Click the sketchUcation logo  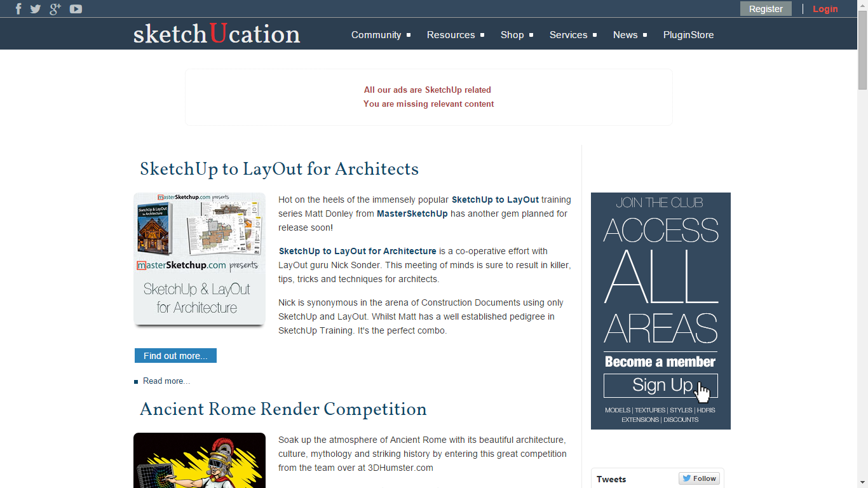click(x=217, y=34)
